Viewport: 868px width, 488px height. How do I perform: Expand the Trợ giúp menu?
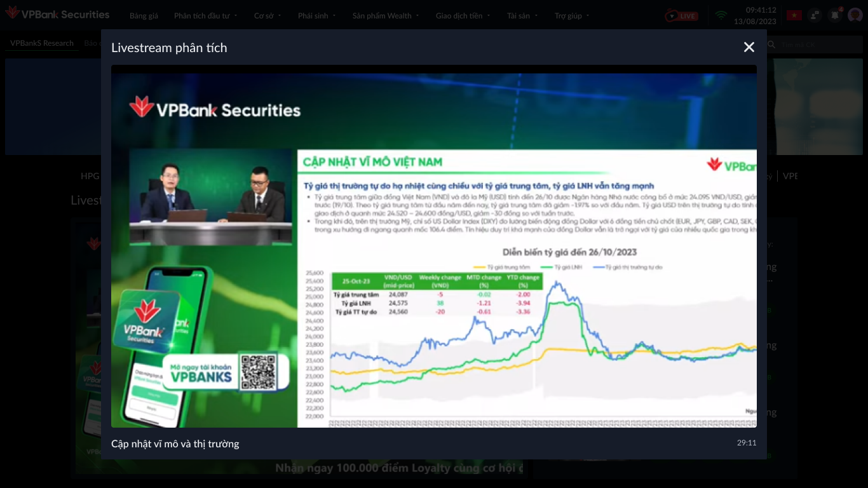click(570, 16)
